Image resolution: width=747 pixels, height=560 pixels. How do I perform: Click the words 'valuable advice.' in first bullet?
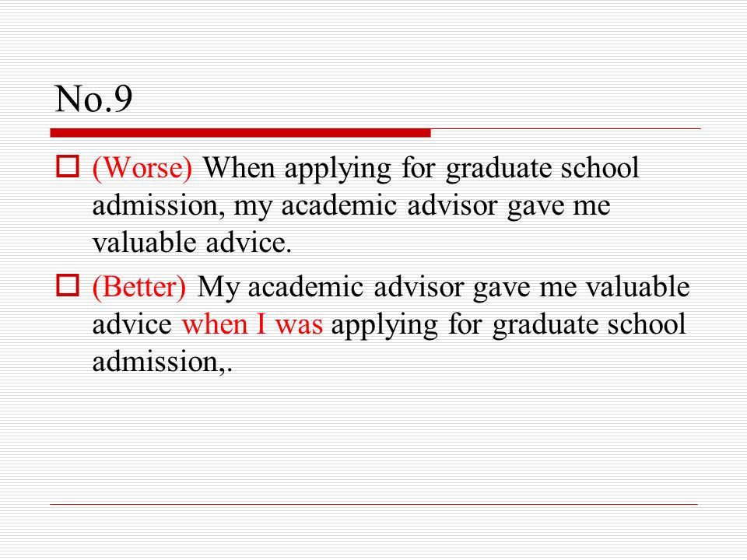(x=191, y=243)
